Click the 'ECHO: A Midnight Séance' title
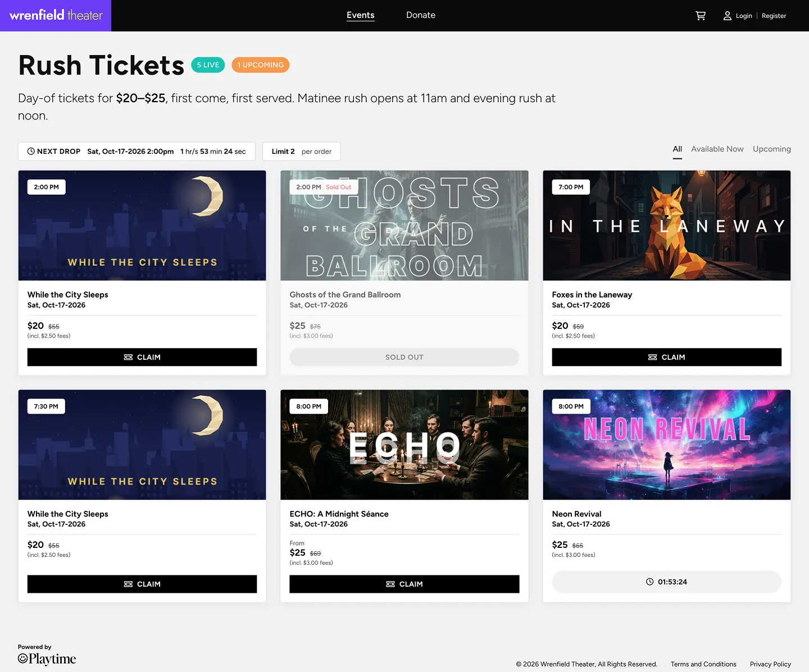The height and width of the screenshot is (672, 809). (339, 514)
